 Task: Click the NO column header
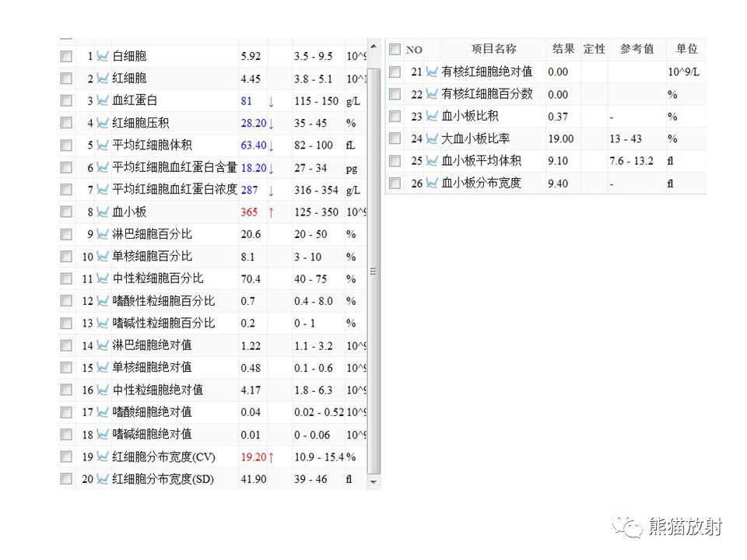pos(414,50)
